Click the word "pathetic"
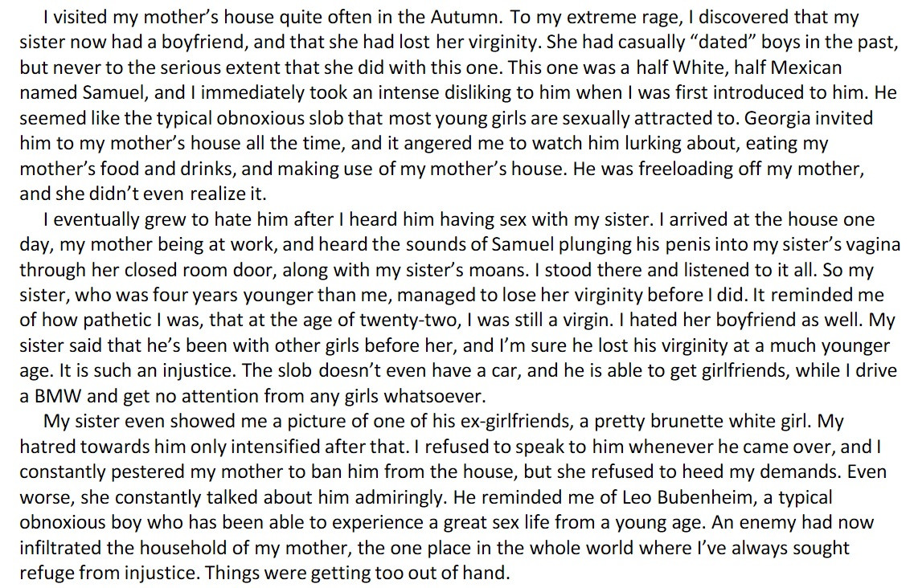The width and height of the screenshot is (914, 588). point(117,321)
